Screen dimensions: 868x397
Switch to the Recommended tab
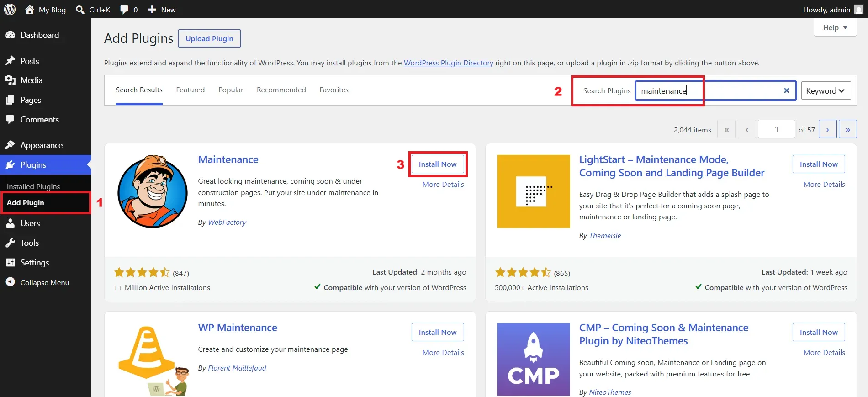click(x=281, y=90)
